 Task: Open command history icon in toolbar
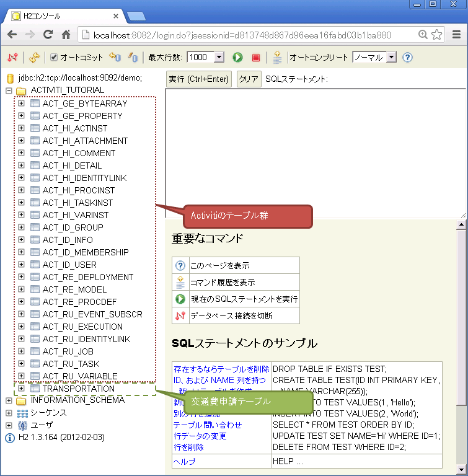pyautogui.click(x=277, y=57)
